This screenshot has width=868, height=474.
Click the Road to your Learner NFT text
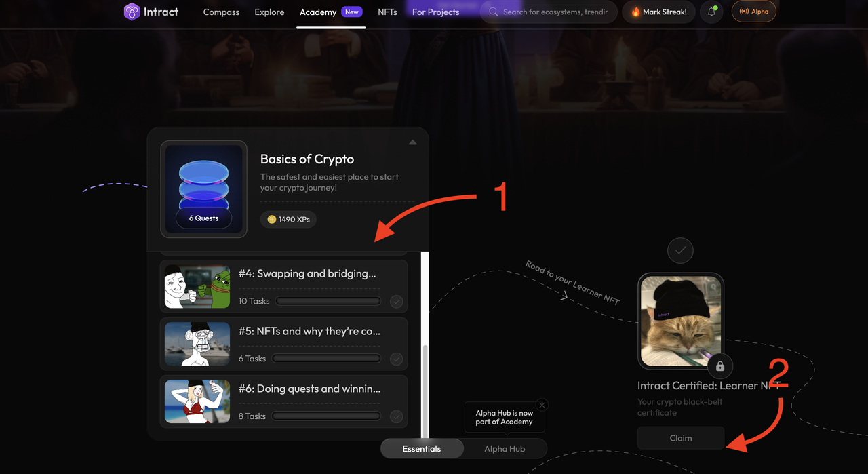[x=573, y=283]
